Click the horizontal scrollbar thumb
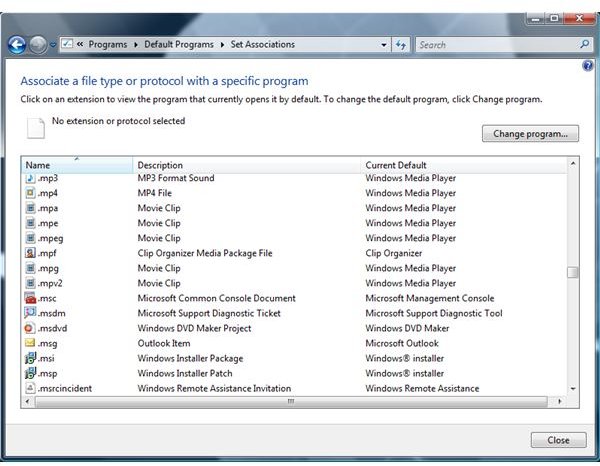600x466 pixels. (x=291, y=401)
